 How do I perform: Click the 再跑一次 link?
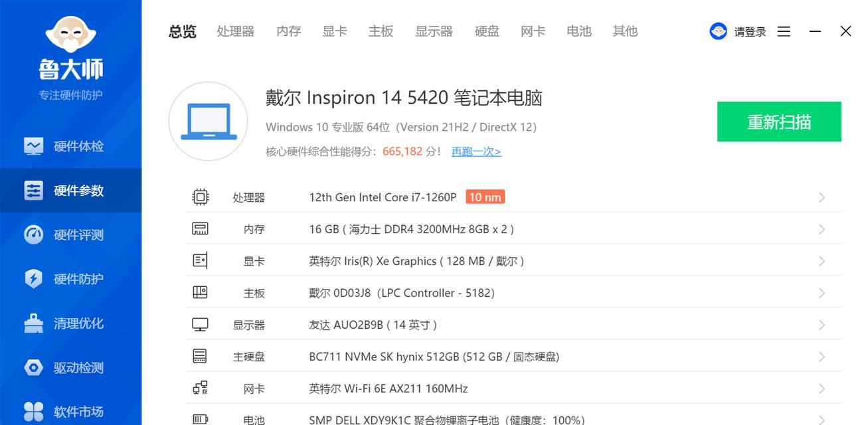pos(476,151)
